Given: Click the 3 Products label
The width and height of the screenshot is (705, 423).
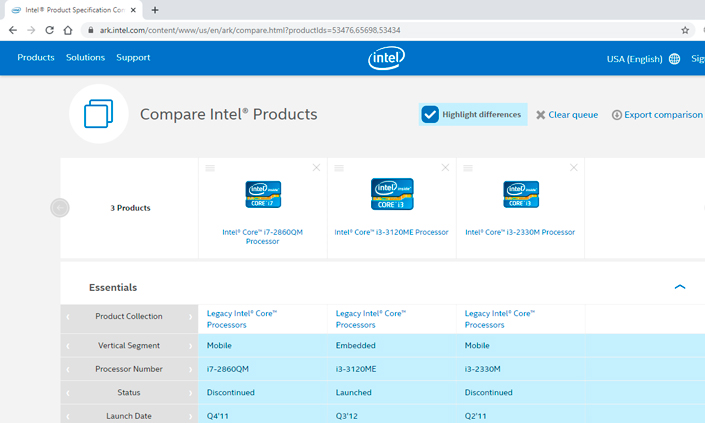Looking at the screenshot, I should (x=130, y=208).
